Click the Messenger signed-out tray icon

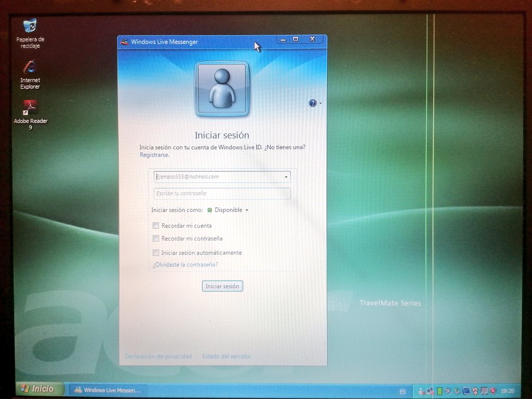(x=421, y=391)
